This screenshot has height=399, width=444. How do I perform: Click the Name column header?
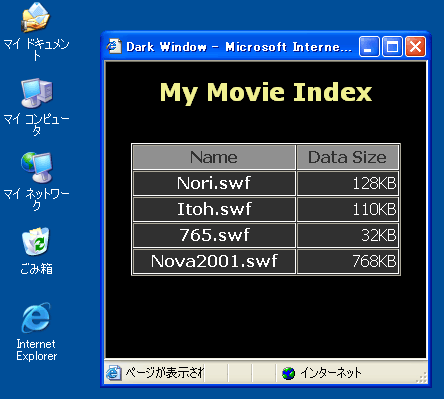(214, 157)
